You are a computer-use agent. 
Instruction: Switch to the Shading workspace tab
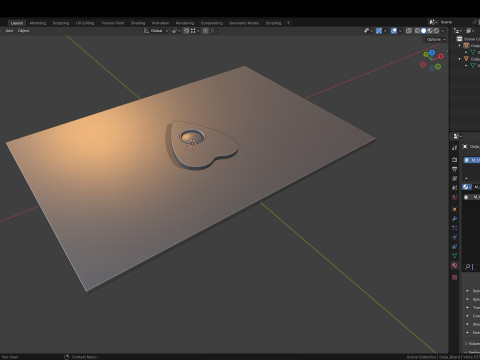tap(138, 23)
